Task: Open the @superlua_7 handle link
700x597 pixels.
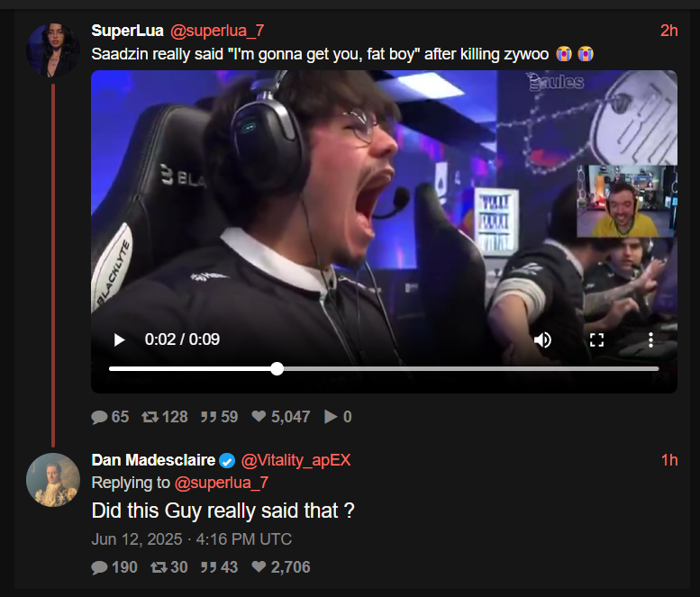Action: point(217,31)
